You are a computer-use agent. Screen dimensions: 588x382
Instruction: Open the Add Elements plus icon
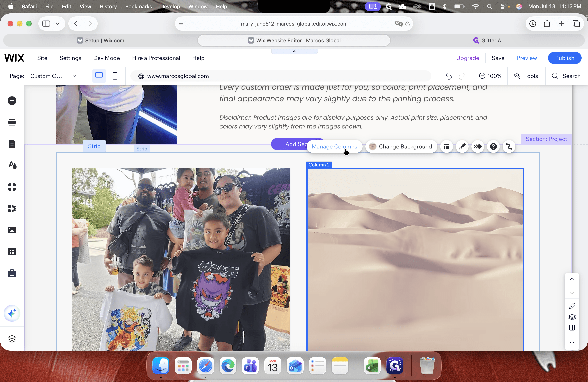(12, 101)
